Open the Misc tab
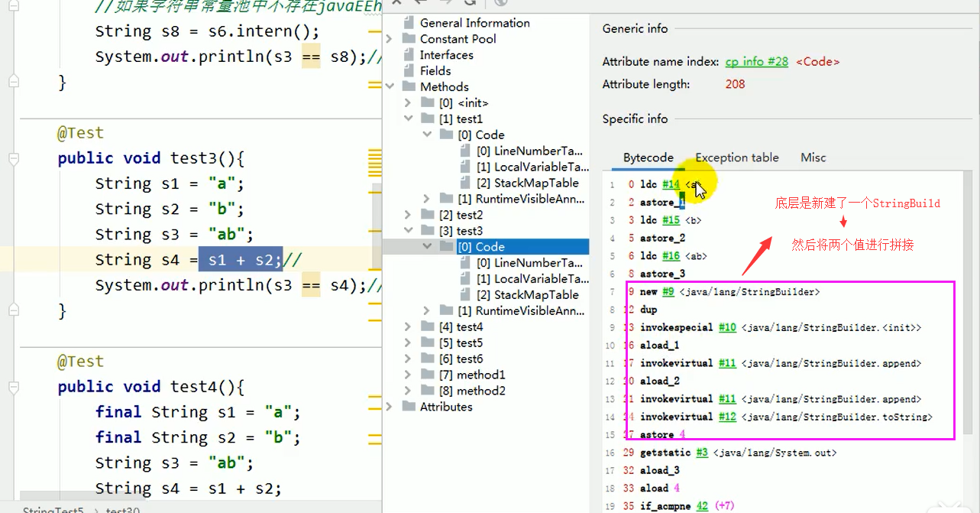 tap(813, 157)
